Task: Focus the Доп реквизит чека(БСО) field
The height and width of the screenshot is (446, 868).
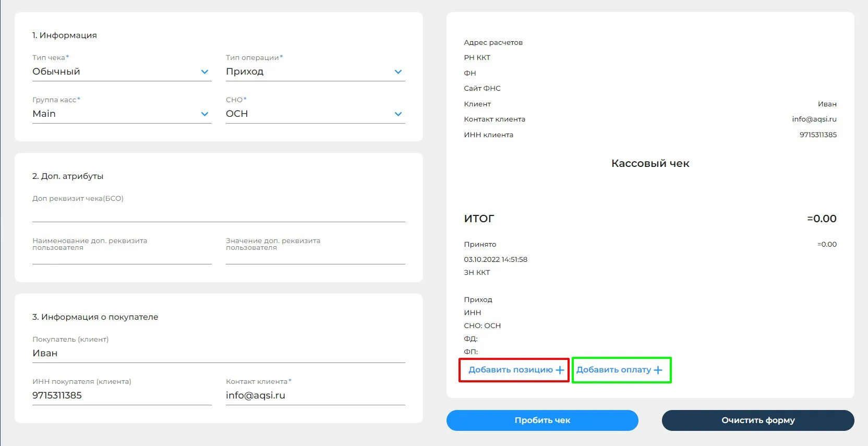Action: coord(219,213)
